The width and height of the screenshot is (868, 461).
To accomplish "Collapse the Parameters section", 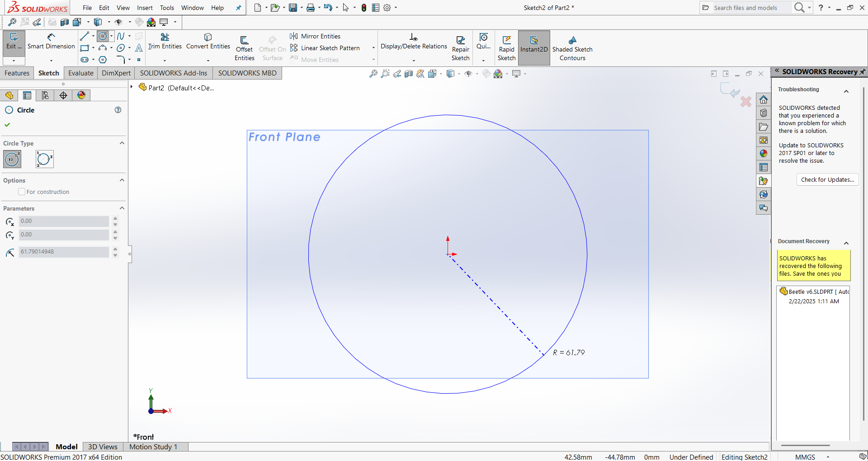I will [x=122, y=208].
